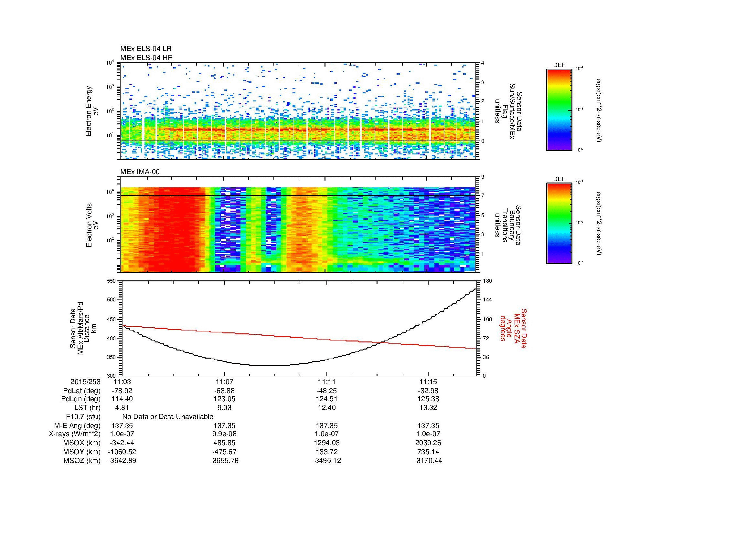Click the altitude and SZA line plot

[x=299, y=328]
